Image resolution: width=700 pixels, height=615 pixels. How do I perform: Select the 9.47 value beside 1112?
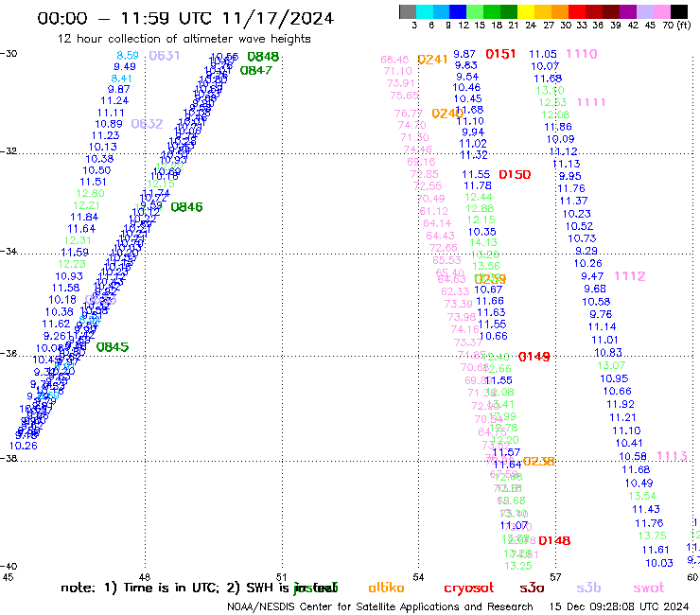tap(592, 276)
